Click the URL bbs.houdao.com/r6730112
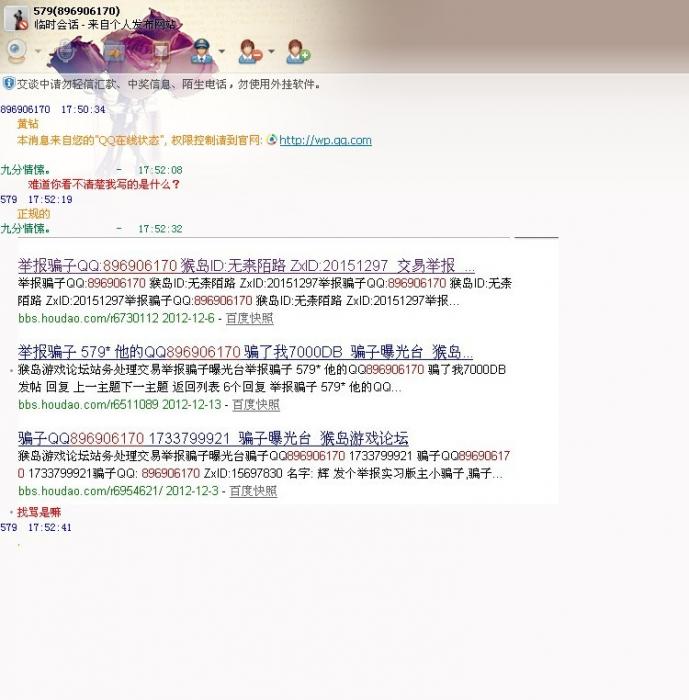The height and width of the screenshot is (700, 689). coord(88,318)
